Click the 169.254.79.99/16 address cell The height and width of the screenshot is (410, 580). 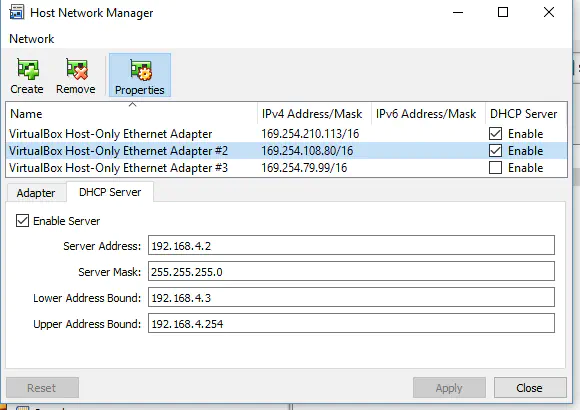[x=304, y=168]
